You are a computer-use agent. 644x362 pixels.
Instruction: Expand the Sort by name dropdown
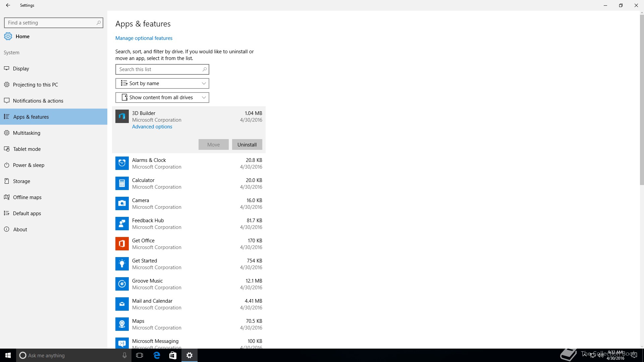[162, 83]
